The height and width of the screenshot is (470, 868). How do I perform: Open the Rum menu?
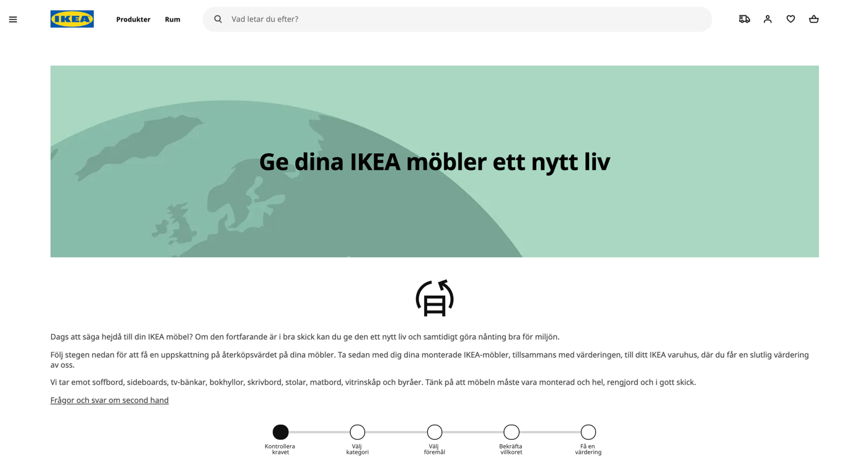[172, 19]
